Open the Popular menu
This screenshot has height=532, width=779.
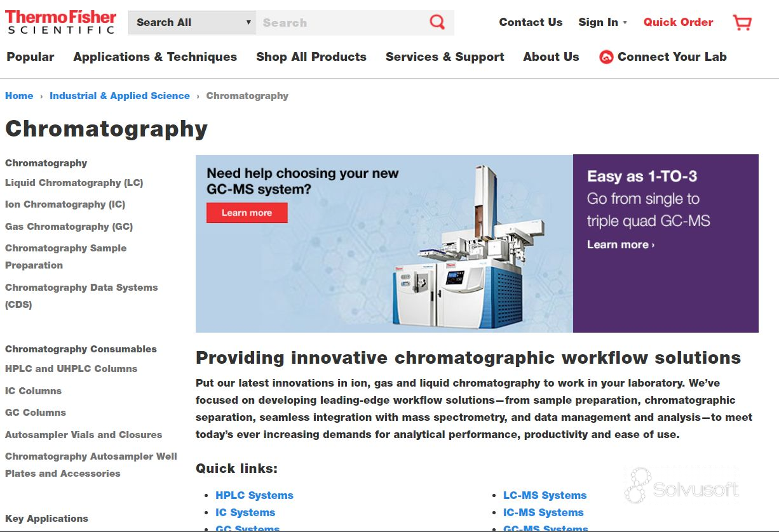click(x=30, y=57)
